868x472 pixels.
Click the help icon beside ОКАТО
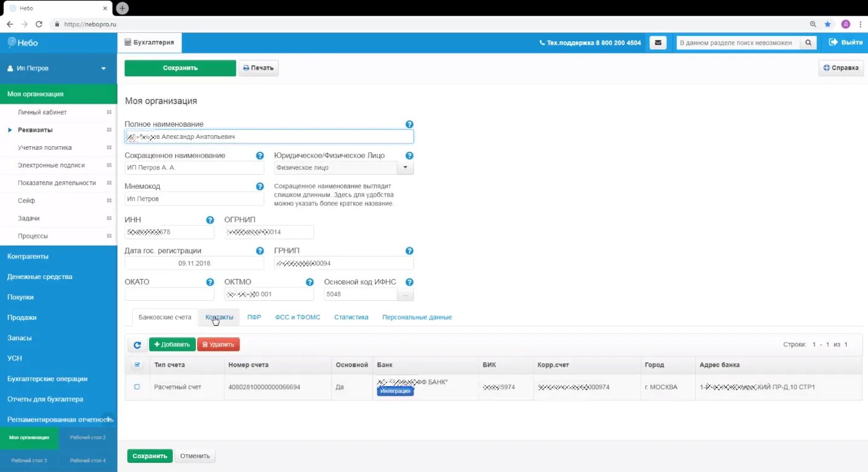point(210,282)
